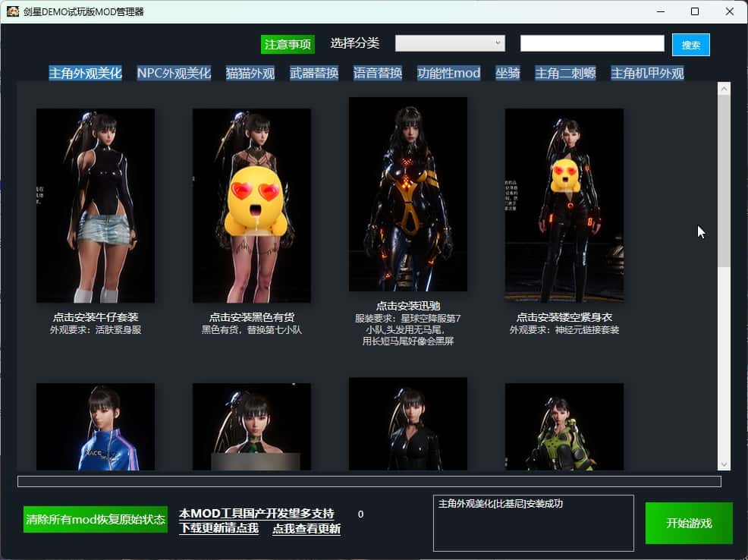Click the blue 搜索 search button
This screenshot has width=748, height=560.
pos(691,45)
